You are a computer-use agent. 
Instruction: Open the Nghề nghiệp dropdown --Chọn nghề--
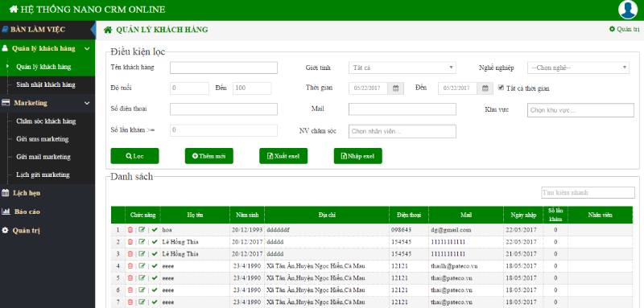tap(578, 68)
